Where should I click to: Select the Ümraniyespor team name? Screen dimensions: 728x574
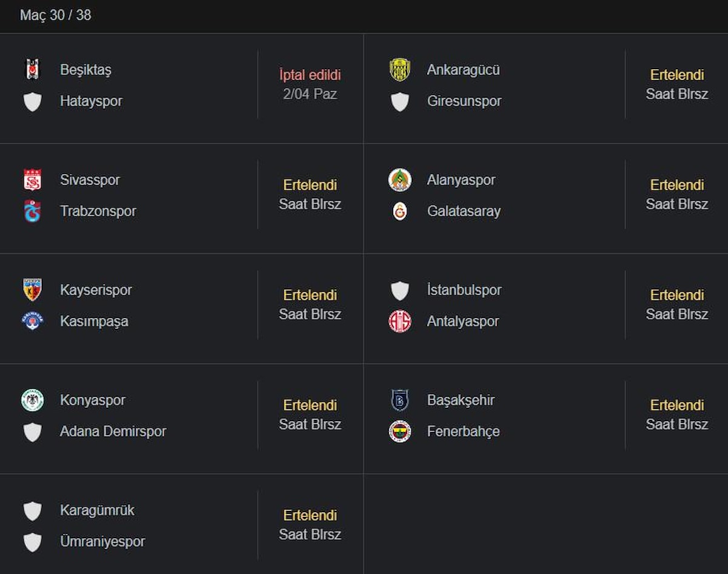click(x=103, y=542)
